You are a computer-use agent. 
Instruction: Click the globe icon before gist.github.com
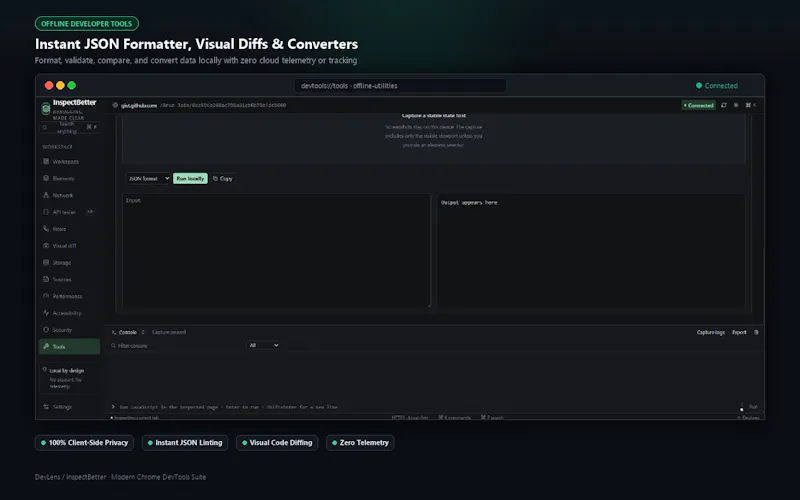[115, 105]
